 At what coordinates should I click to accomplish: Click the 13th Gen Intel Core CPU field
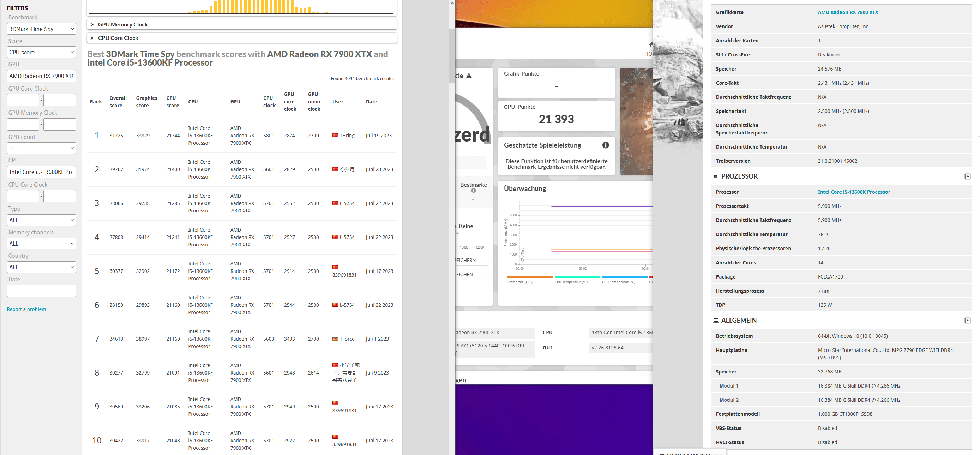[620, 332]
